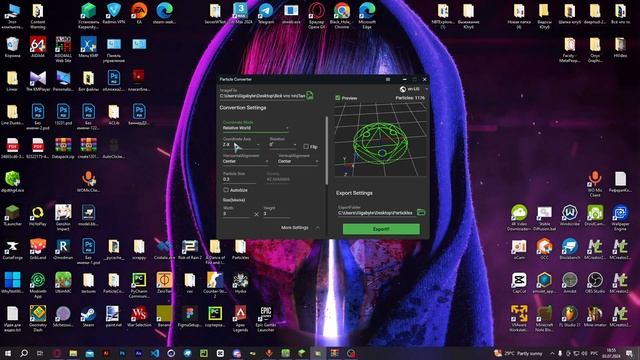Click the Particles count label
640x360 pixels.
pyautogui.click(x=410, y=98)
